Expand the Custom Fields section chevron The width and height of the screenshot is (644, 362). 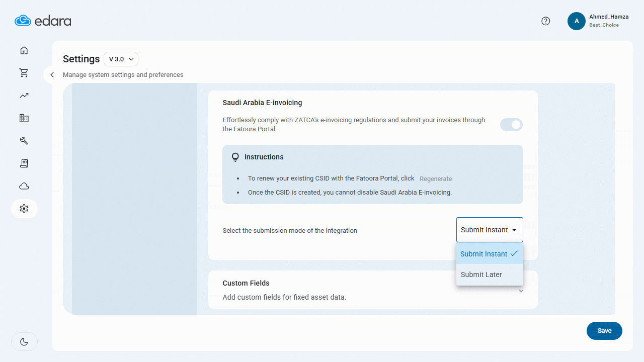click(x=521, y=291)
